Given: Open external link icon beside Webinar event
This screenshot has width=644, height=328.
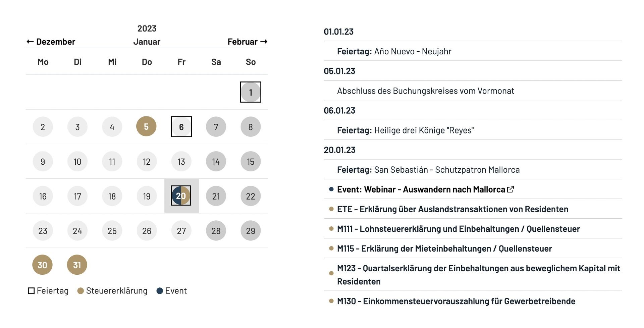Looking at the screenshot, I should coord(511,189).
